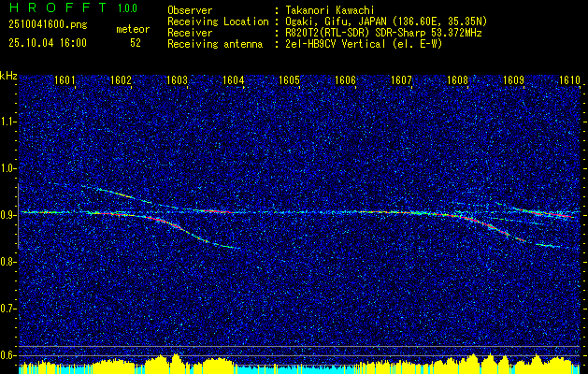Click the 'Receiver' field label

[x=190, y=33]
